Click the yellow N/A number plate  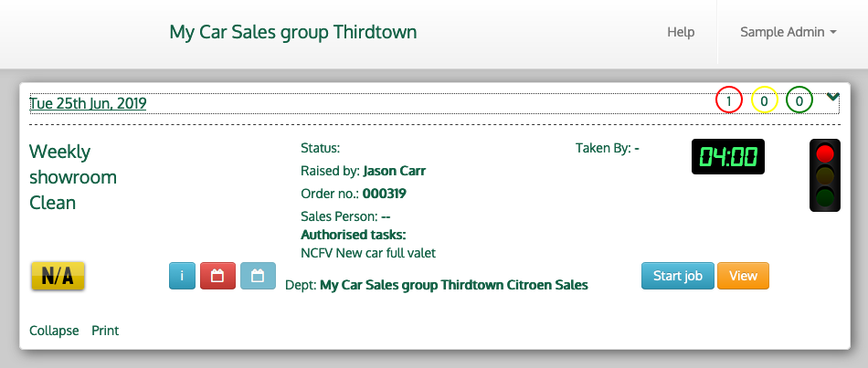(58, 277)
